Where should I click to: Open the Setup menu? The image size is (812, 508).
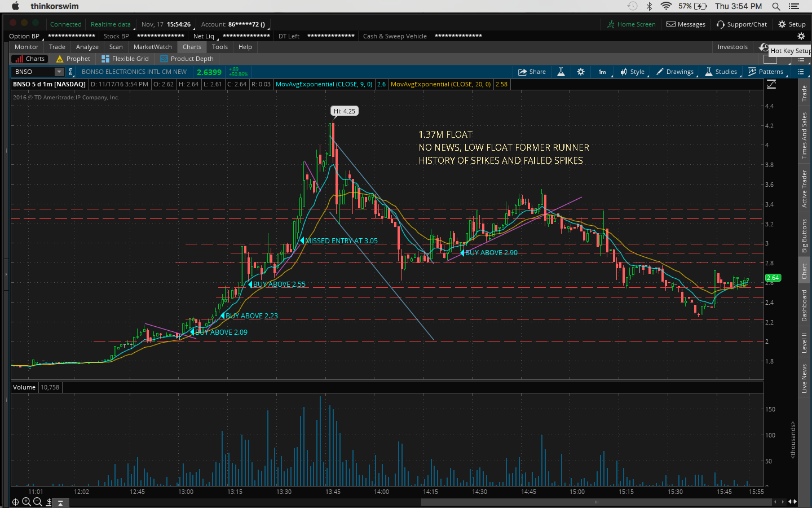click(x=792, y=24)
